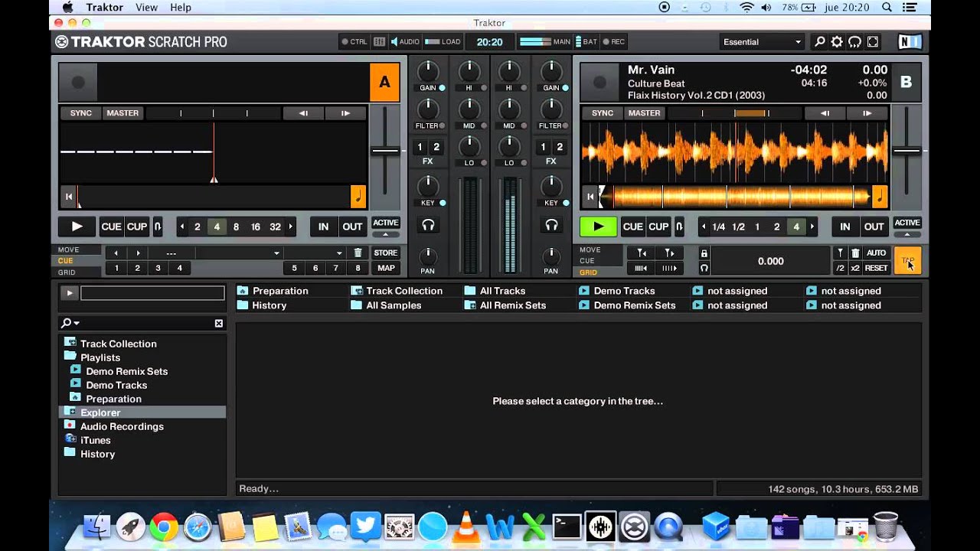The width and height of the screenshot is (980, 551).
Task: Jump to track start on Deck B
Action: [590, 197]
